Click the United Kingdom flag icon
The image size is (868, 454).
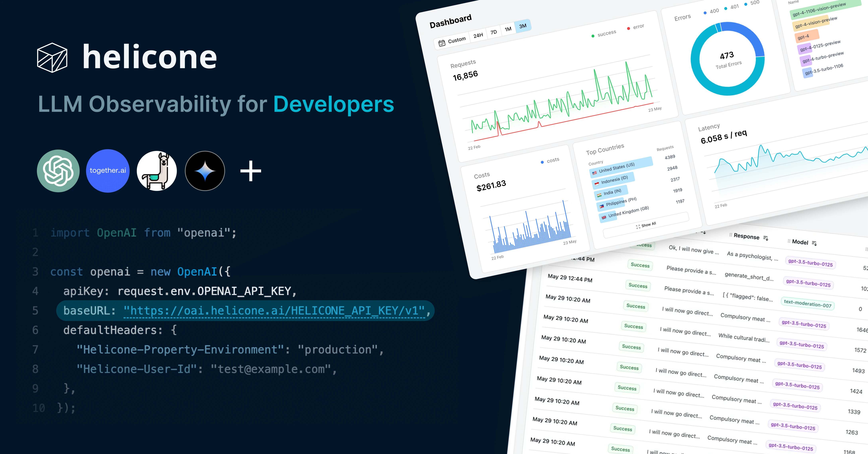coord(604,217)
